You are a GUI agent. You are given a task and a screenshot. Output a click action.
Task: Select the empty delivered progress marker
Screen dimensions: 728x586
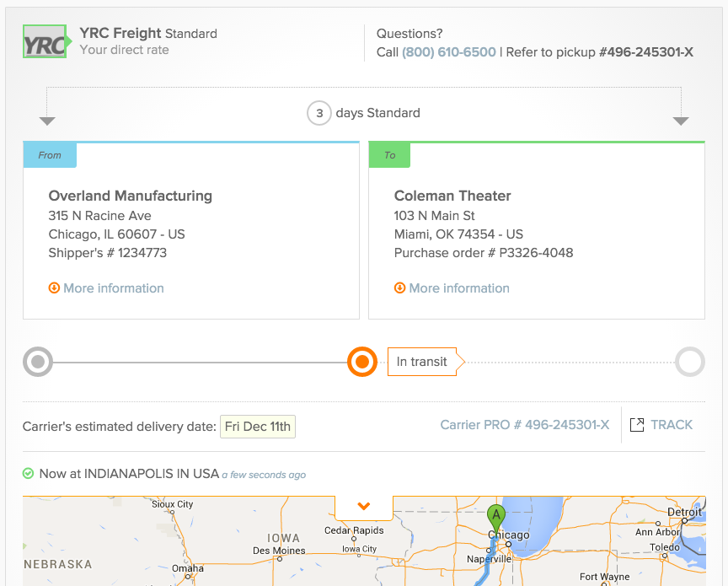[x=689, y=362]
